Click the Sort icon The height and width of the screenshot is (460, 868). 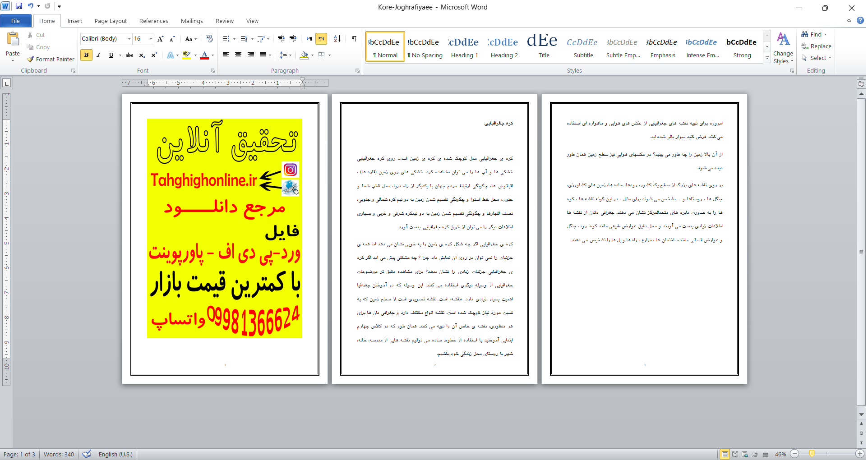[x=337, y=39]
